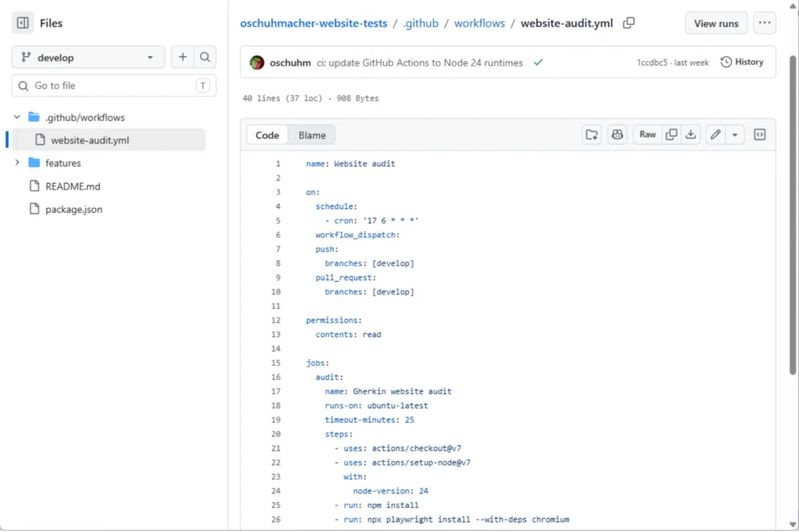Open package.json in the file tree
Screen dimensions: 799x532
pos(73,209)
